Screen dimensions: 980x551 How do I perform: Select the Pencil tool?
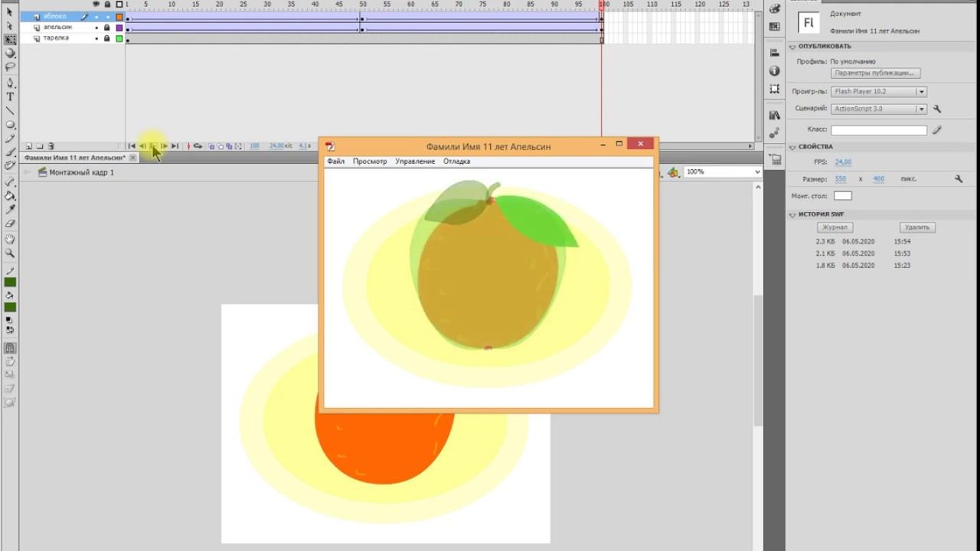click(x=10, y=139)
